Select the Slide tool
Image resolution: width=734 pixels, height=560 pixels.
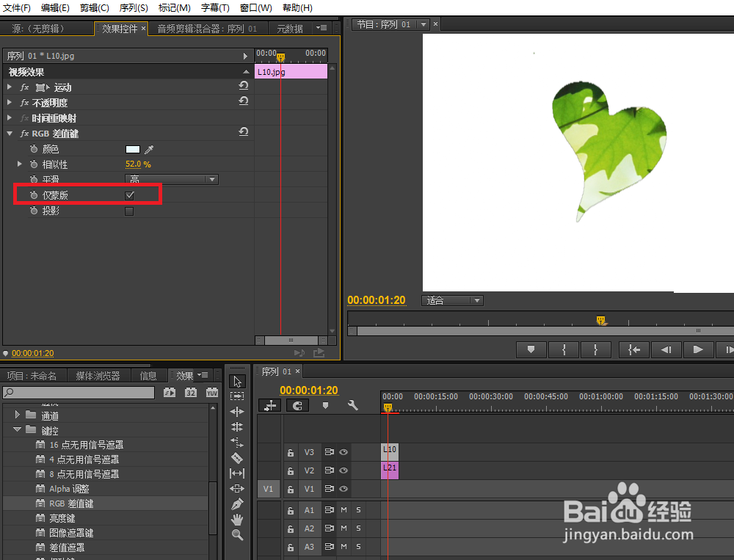coord(237,488)
